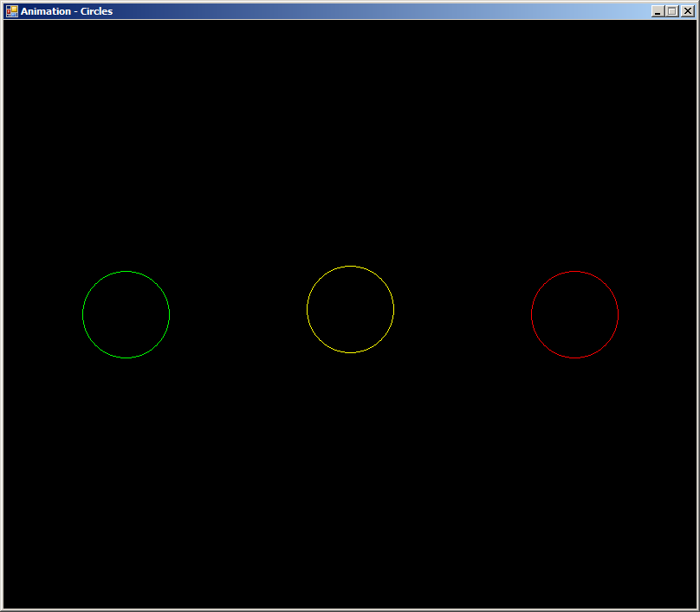Minimize the Animation - Circles window
Viewport: 700px width, 612px height.
pos(658,11)
